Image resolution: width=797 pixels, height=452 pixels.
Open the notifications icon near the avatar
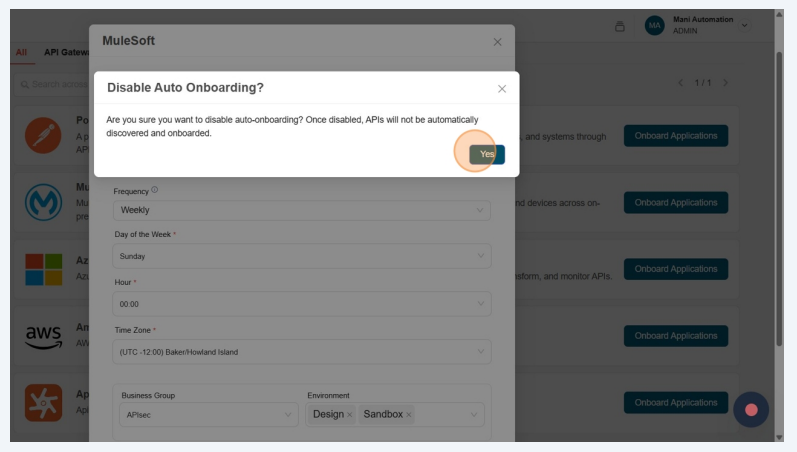[620, 26]
